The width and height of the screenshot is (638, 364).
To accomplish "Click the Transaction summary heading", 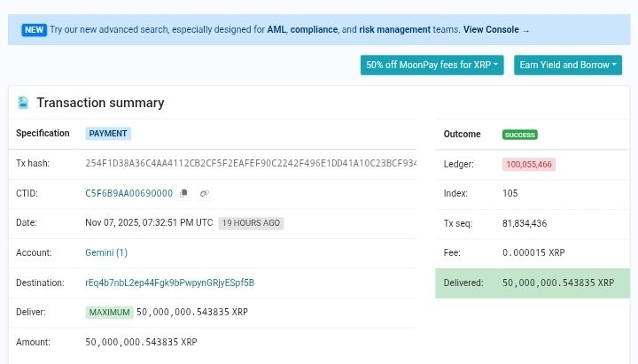I will pos(100,103).
